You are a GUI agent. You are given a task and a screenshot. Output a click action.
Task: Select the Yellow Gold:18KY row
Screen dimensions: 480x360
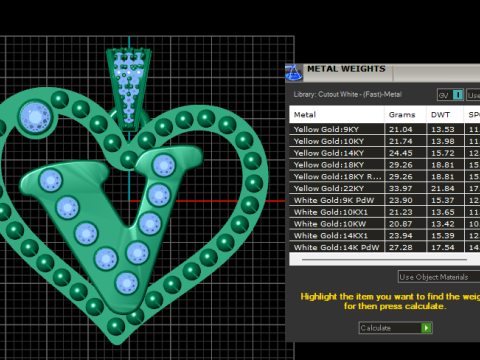[385, 165]
